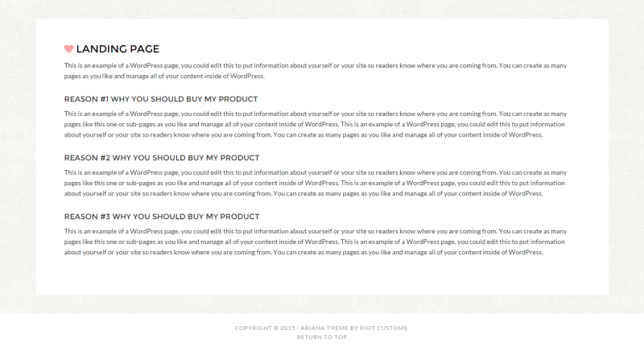The height and width of the screenshot is (351, 644).
Task: Click the paragraph under Reason #1 heading
Action: pos(316,124)
